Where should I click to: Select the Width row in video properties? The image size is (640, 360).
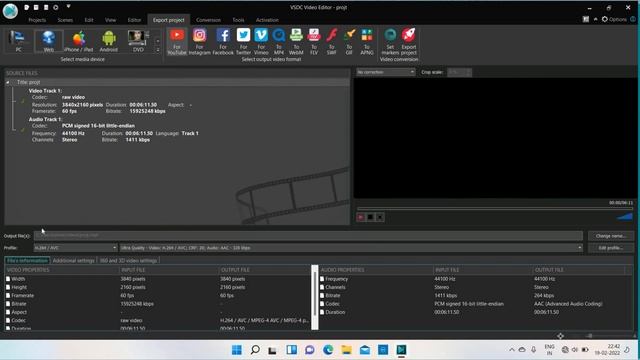pos(157,279)
